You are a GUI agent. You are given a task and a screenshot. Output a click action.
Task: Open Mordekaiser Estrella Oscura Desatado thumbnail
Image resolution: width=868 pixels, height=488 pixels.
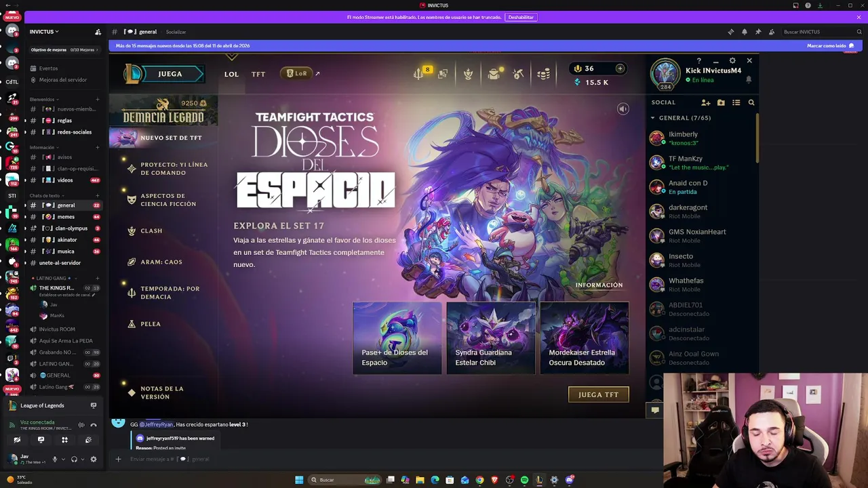click(x=585, y=338)
